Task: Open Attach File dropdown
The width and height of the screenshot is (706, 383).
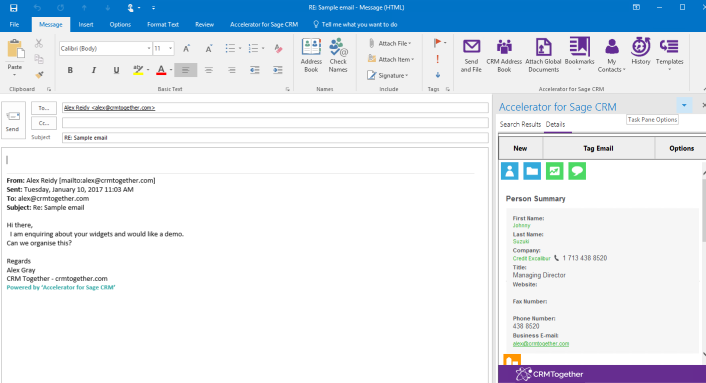Action: point(389,43)
